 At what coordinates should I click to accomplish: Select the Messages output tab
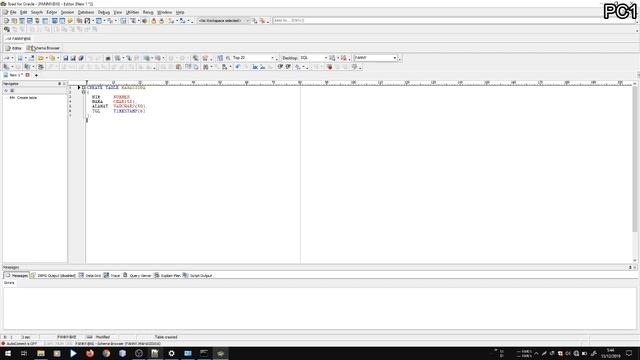tap(16, 276)
